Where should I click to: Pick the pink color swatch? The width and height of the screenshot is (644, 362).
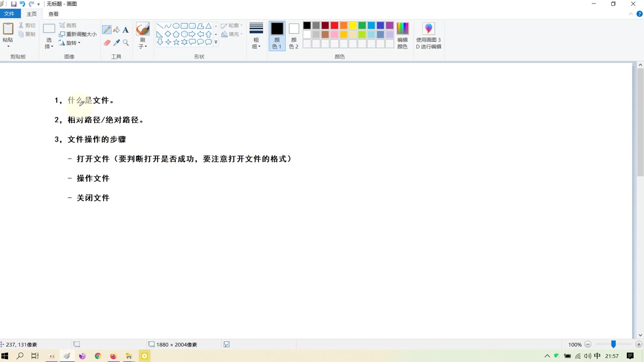coord(335,35)
